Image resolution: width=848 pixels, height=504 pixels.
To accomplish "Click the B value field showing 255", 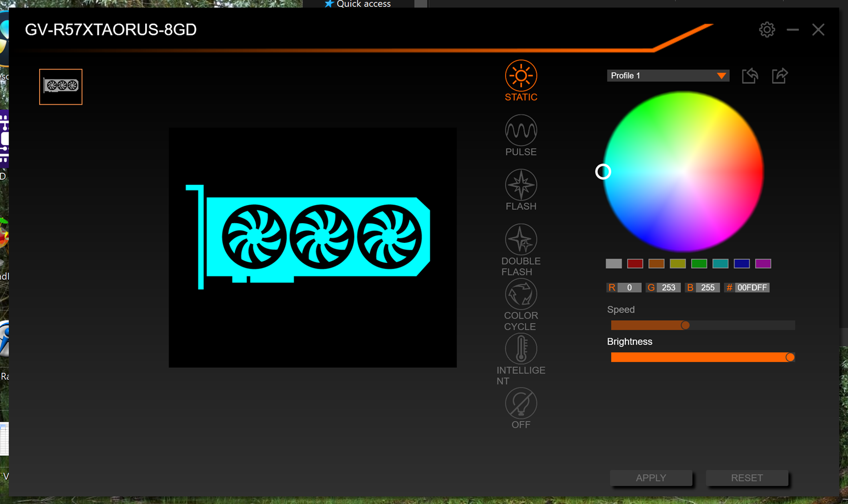I will pyautogui.click(x=708, y=287).
